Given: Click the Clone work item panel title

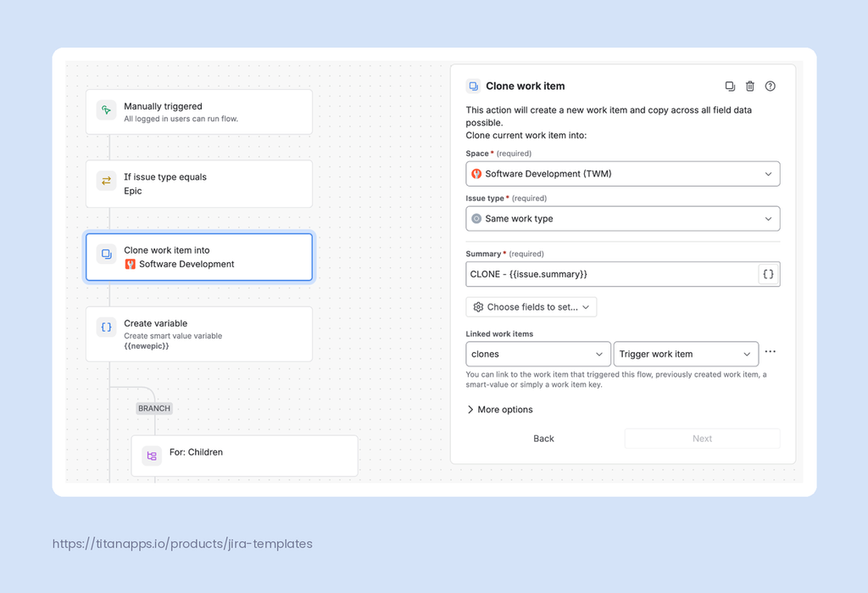Looking at the screenshot, I should click(x=526, y=86).
